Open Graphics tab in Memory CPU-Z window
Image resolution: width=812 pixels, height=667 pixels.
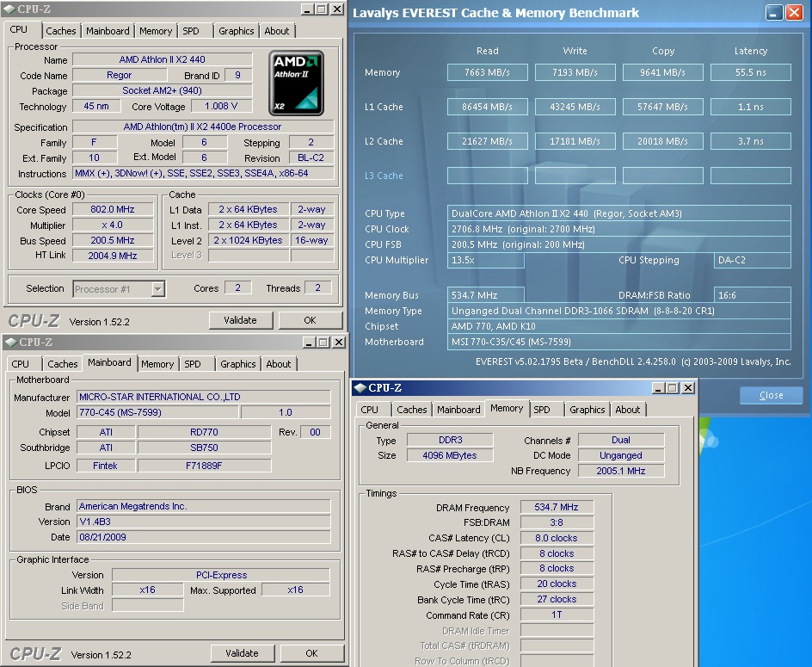[x=587, y=410]
